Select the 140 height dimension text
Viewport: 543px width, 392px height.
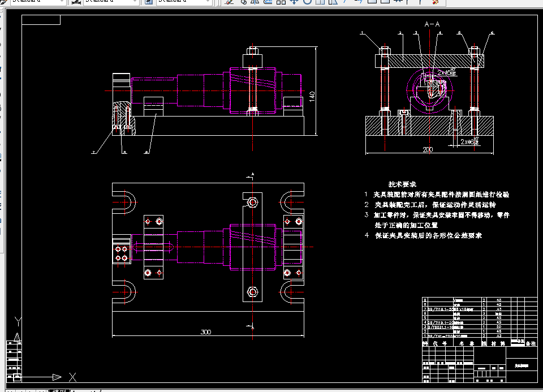pos(312,96)
